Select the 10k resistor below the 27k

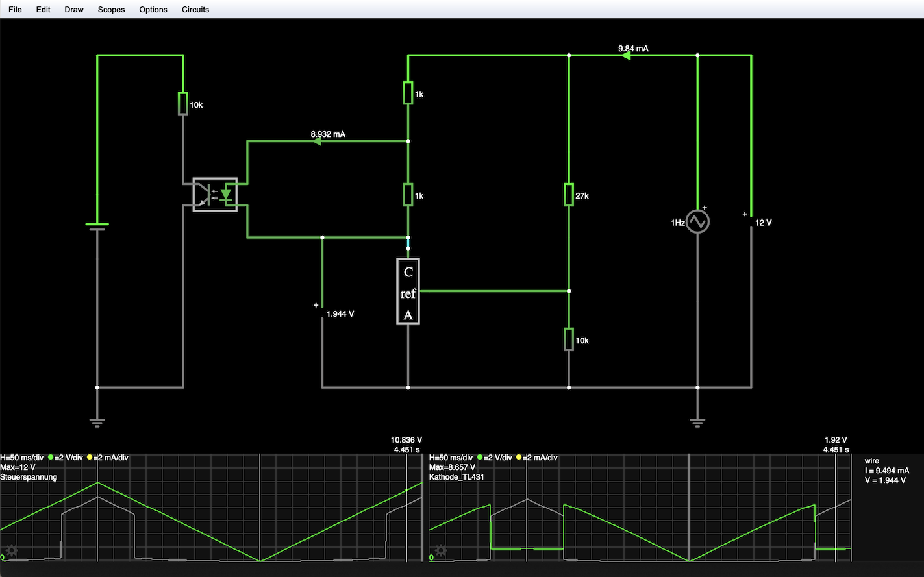(x=569, y=339)
